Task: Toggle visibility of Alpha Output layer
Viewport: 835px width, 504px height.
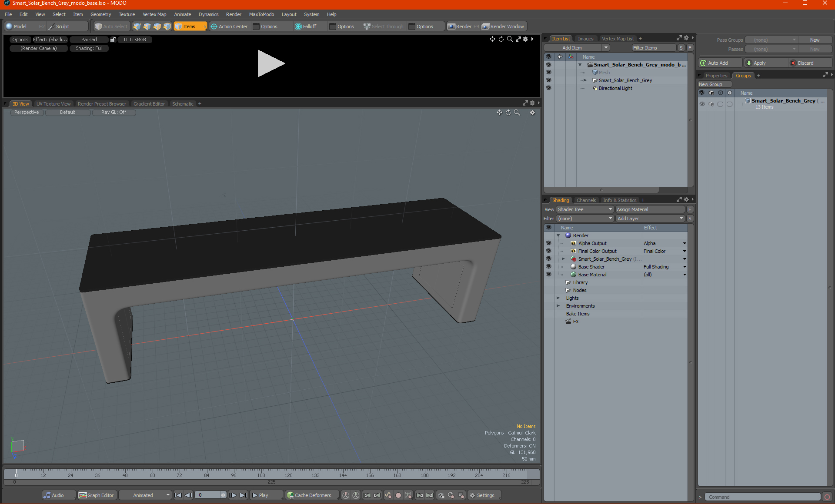Action: click(x=548, y=243)
